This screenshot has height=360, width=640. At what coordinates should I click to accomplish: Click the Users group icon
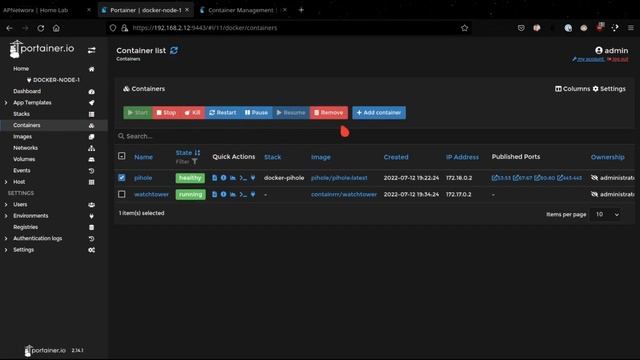[x=91, y=204]
